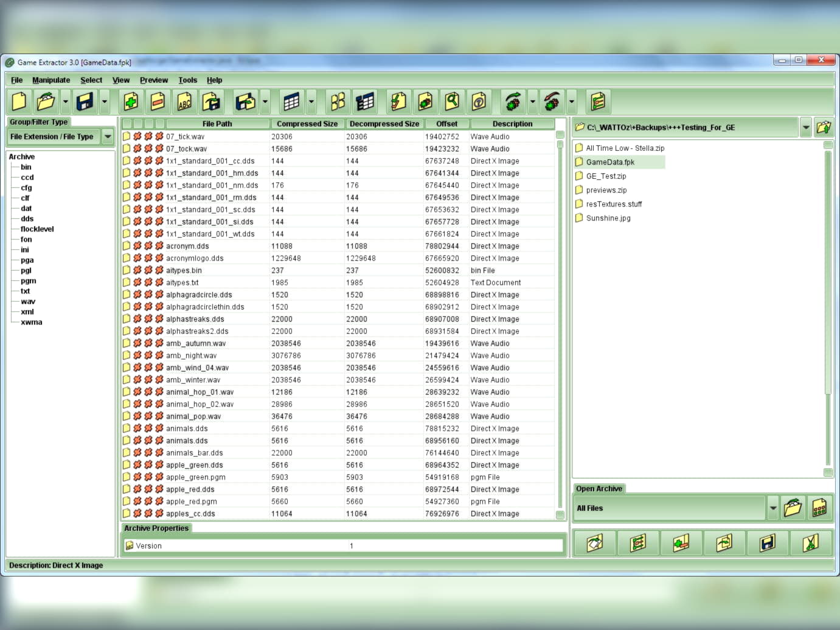Open the dropdown arrow beside Extract Files icon
Viewport: 840px width, 630px height.
265,102
